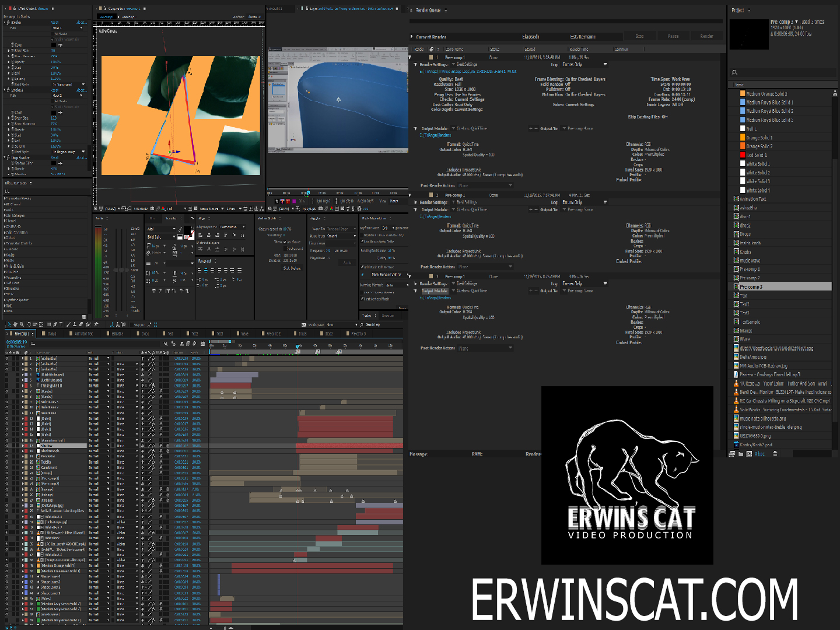Screen dimensions: 840x630
Task: Click the timeline current timecode 0:00:05:19
Action: [x=16, y=342]
